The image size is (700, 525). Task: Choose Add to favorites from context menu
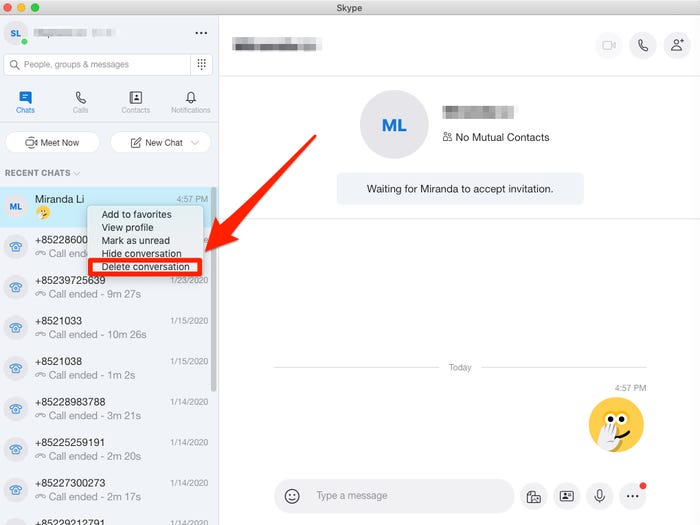click(x=136, y=214)
